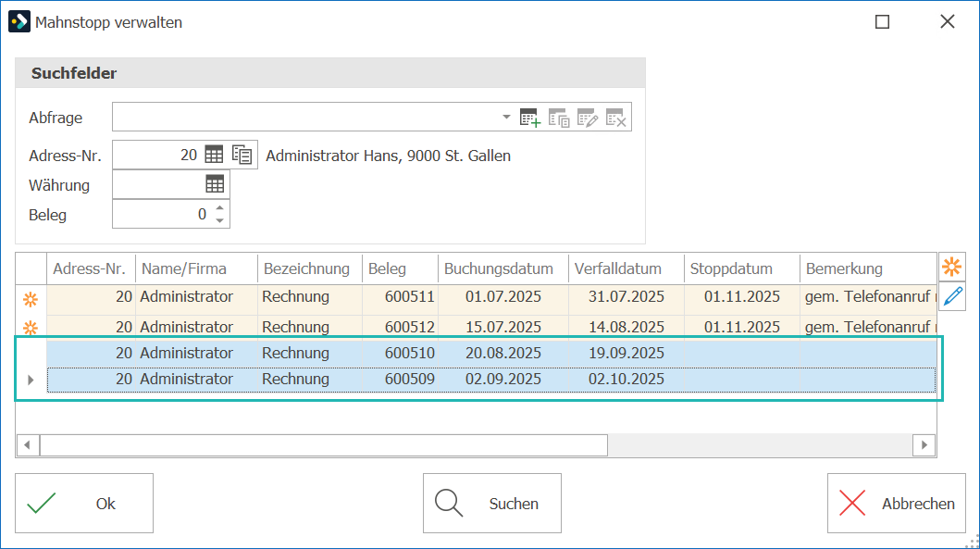Sort by the Stoppdatum column header

coord(742,268)
